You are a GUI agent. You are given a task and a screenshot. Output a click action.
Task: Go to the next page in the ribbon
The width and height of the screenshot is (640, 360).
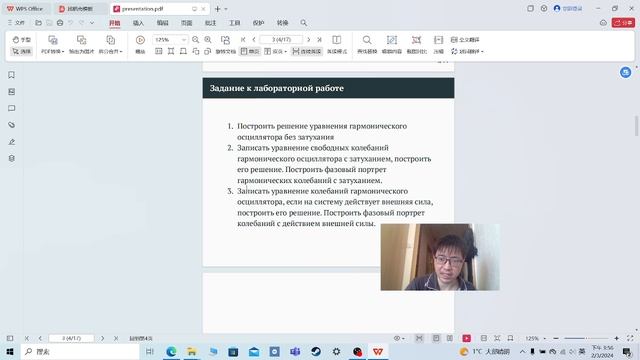[309, 40]
